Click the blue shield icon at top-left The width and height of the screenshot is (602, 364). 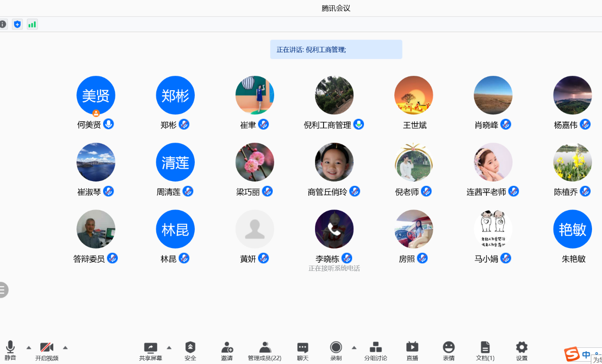(18, 24)
